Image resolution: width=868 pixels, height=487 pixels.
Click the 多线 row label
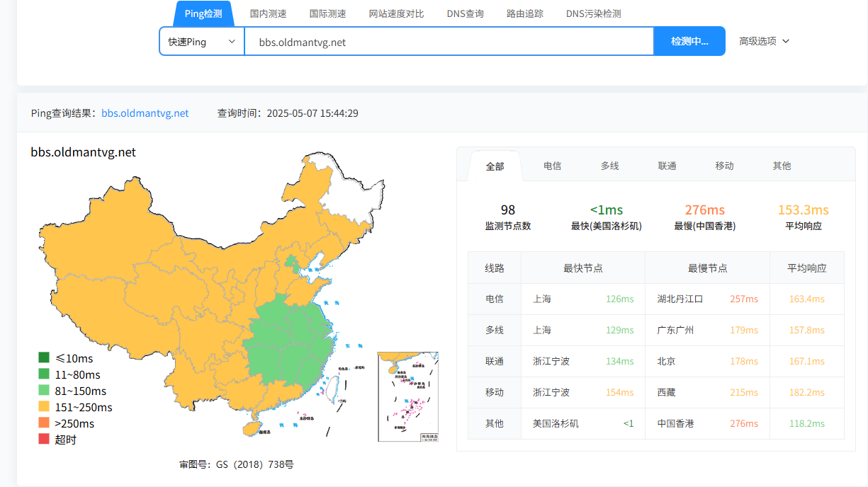pos(495,331)
